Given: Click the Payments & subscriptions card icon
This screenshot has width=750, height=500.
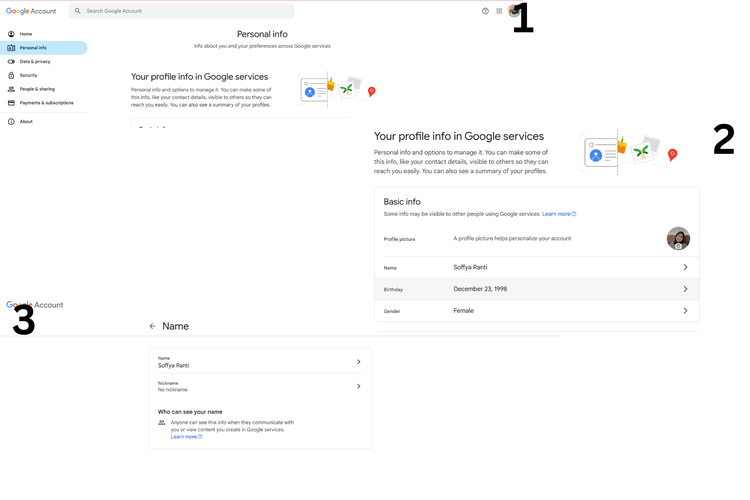Looking at the screenshot, I should tap(11, 103).
